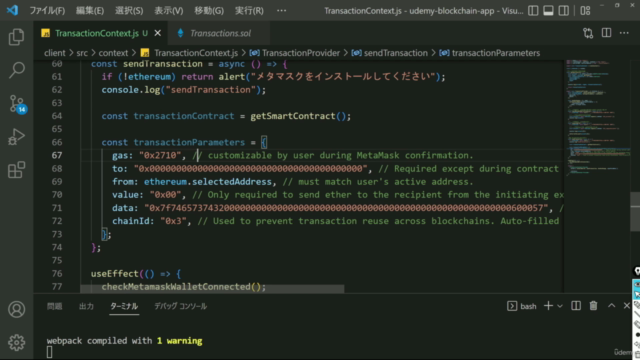Show more menu items via ellipsis

pos(281,11)
